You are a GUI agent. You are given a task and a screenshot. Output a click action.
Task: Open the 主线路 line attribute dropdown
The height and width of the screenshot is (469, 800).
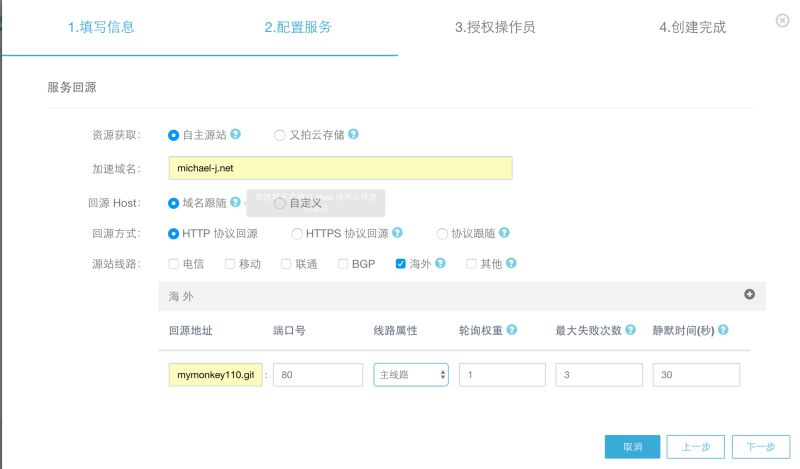coord(411,375)
